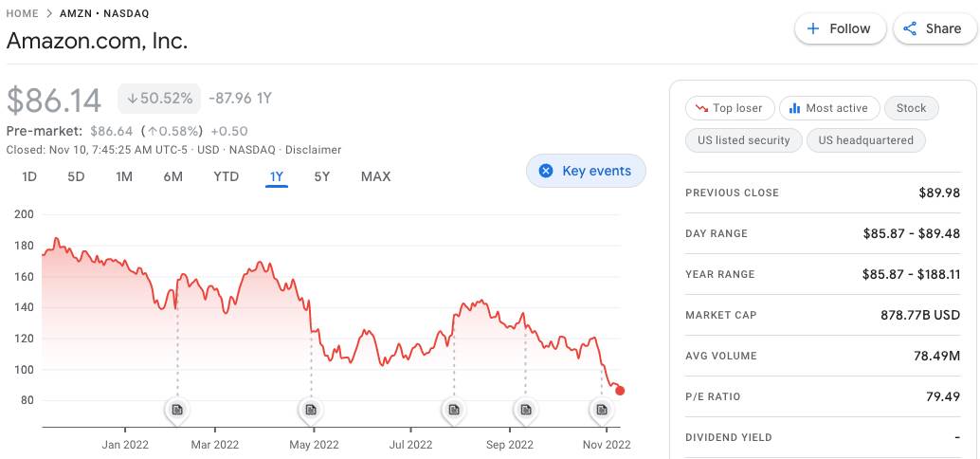This screenshot has width=980, height=459.
Task: Follow the Amazon stock
Action: click(x=839, y=28)
